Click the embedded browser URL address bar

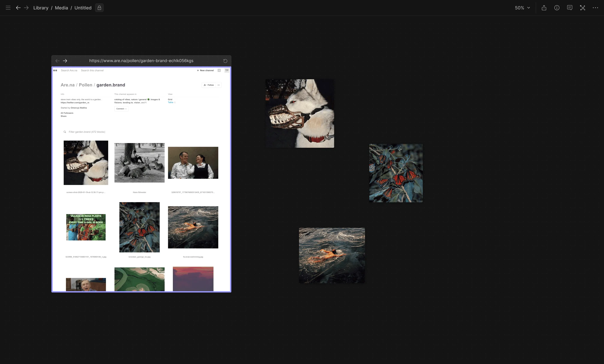coord(141,61)
